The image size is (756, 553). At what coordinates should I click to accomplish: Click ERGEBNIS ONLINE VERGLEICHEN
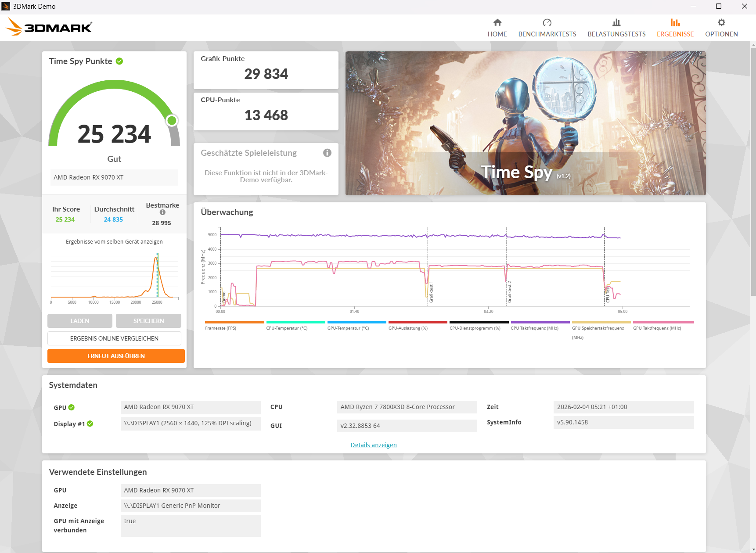pos(114,338)
